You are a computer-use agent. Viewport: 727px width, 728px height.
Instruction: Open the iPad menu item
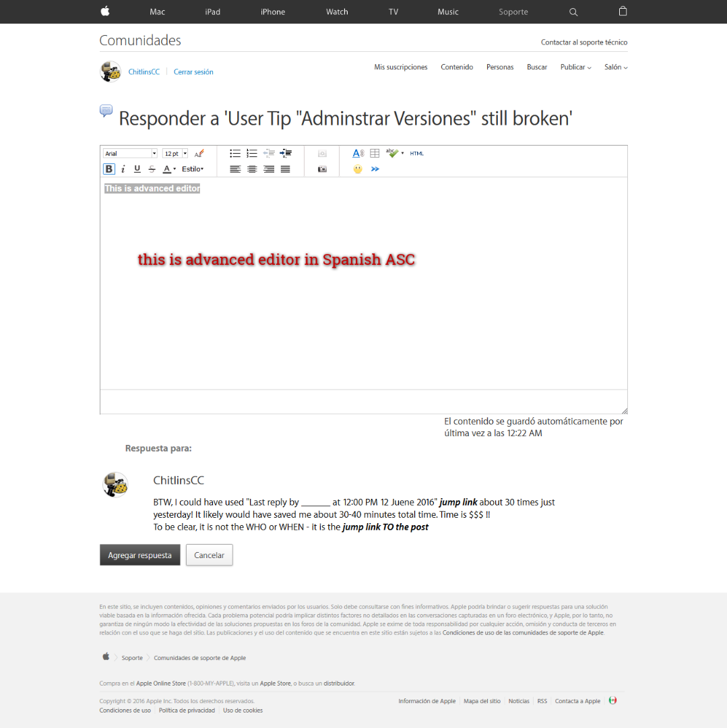pyautogui.click(x=212, y=12)
